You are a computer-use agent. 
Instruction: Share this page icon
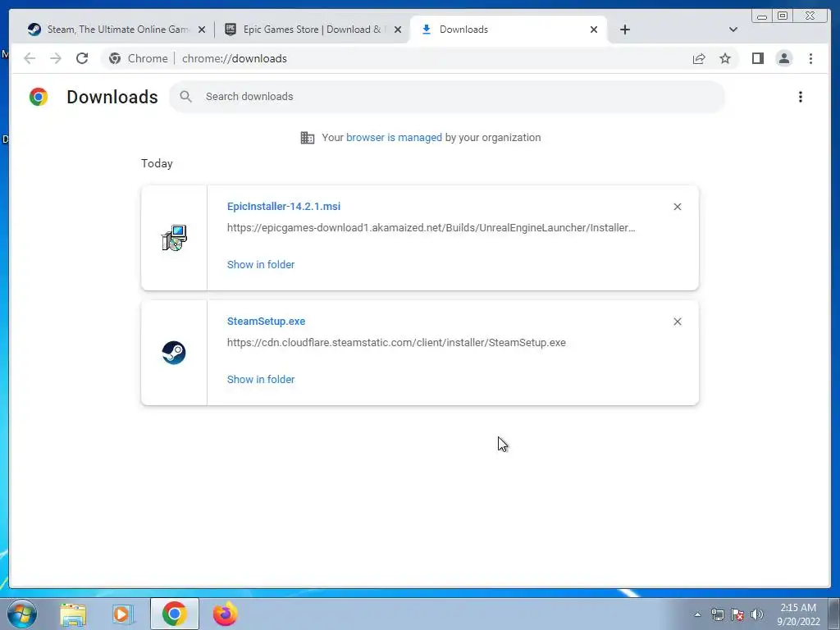tap(699, 58)
